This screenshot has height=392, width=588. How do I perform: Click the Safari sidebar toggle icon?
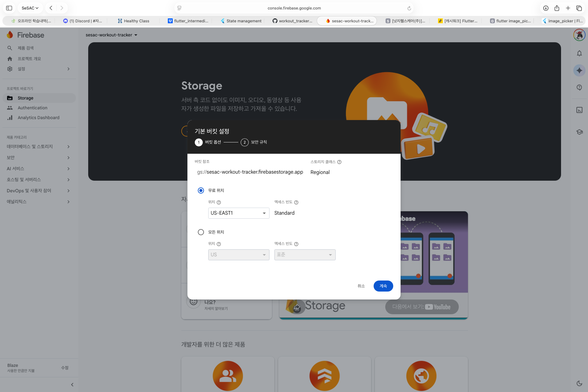9,8
